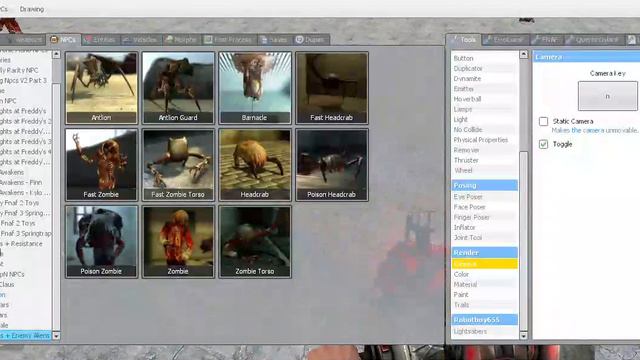The width and height of the screenshot is (640, 360).
Task: Select the Light tool
Action: coord(484,120)
